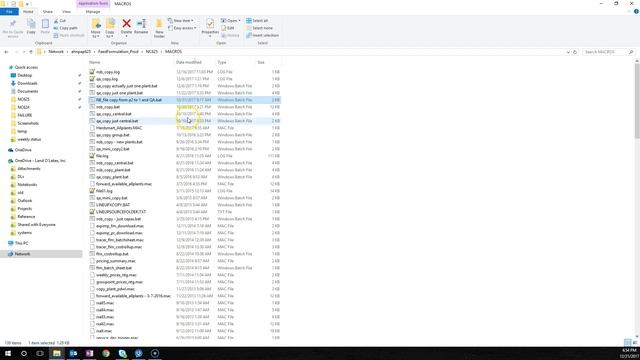
Task: Switch to the View ribbon tab
Action: tap(66, 11)
